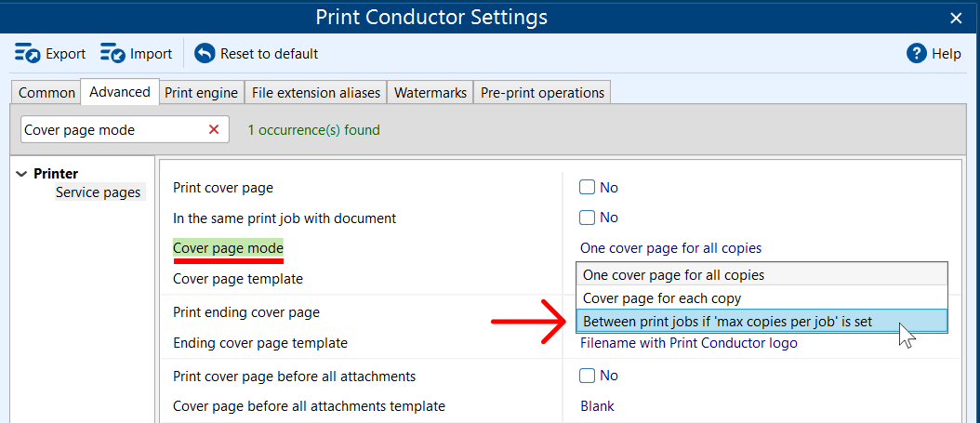Click the 1 occurrence(s) found text

point(313,130)
